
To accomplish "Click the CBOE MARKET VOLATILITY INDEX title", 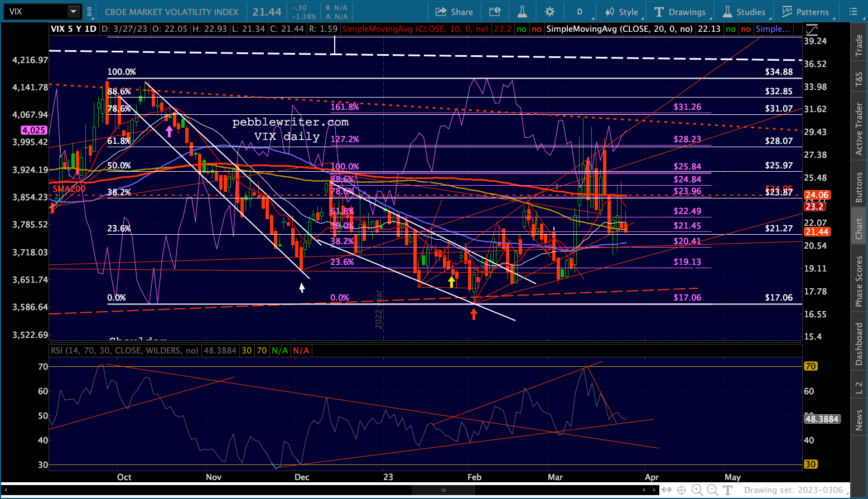I will click(x=172, y=12).
